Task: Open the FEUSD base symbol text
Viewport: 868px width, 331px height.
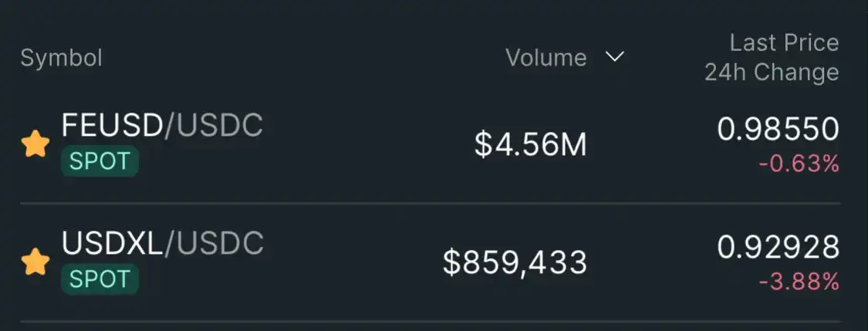Action: coord(112,125)
